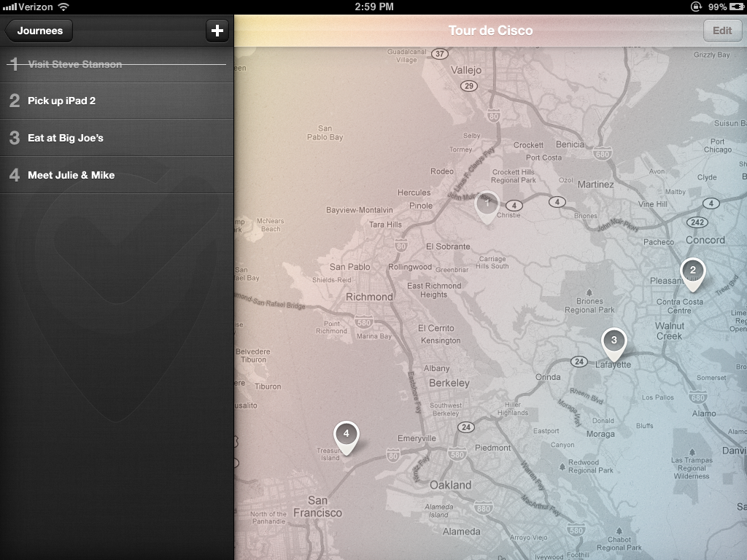Tap the San Pablo Bay label
This screenshot has width=747, height=560.
coord(325,133)
